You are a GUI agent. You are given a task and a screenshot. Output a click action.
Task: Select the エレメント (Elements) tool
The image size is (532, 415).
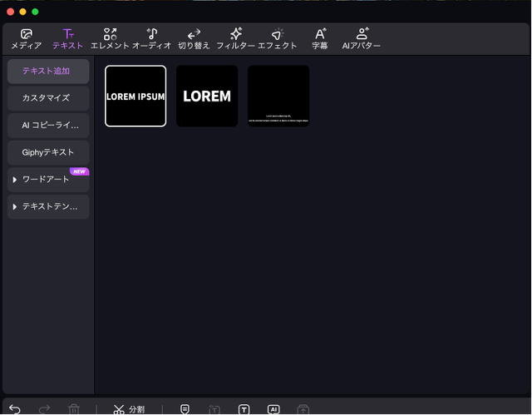coord(110,38)
